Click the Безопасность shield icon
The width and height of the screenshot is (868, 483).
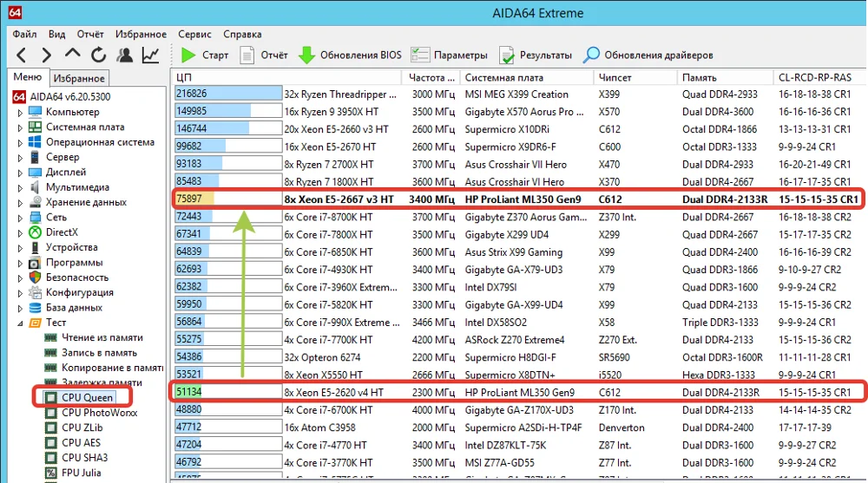point(35,277)
